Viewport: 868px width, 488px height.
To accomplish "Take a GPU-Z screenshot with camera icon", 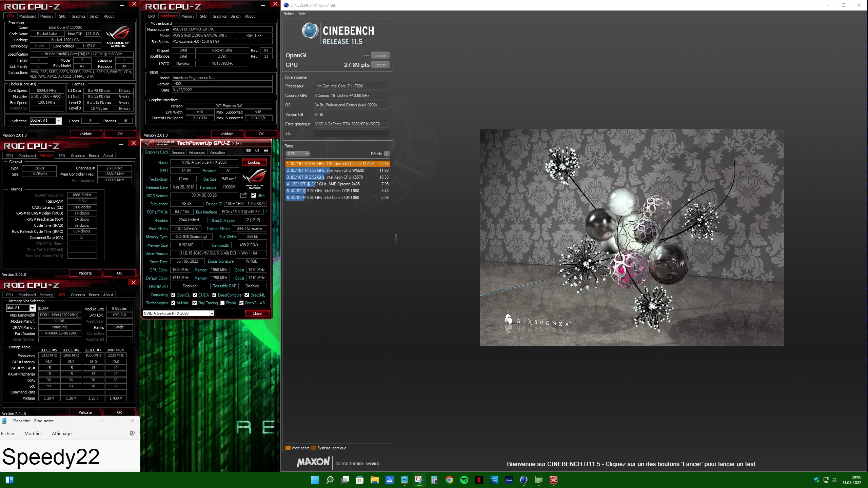I will tap(249, 150).
